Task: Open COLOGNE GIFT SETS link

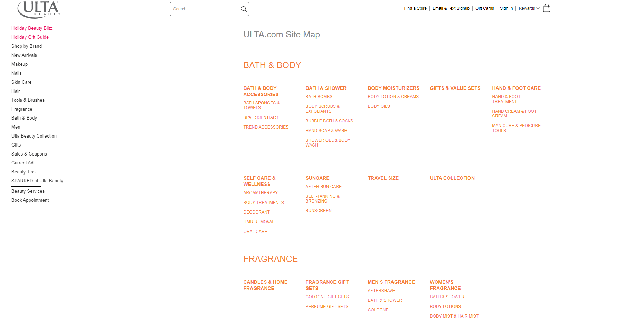Action: point(327,297)
